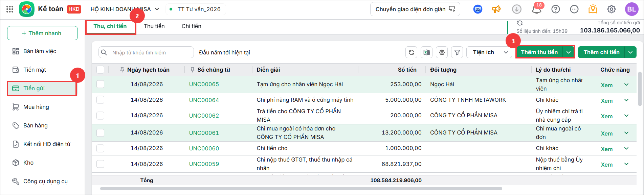Click Thêm chi tiền button
This screenshot has height=195, width=644.
pos(601,52)
